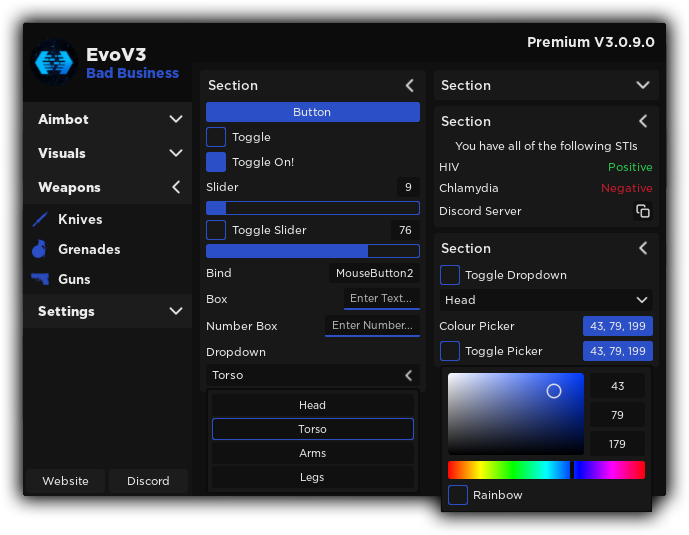
Task: Click the Slider value box 9
Action: coord(408,187)
